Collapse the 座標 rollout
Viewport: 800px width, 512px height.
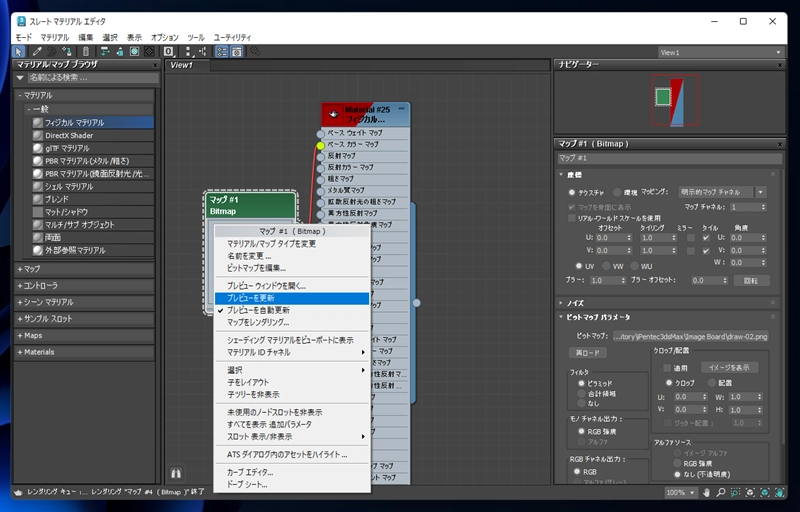561,175
